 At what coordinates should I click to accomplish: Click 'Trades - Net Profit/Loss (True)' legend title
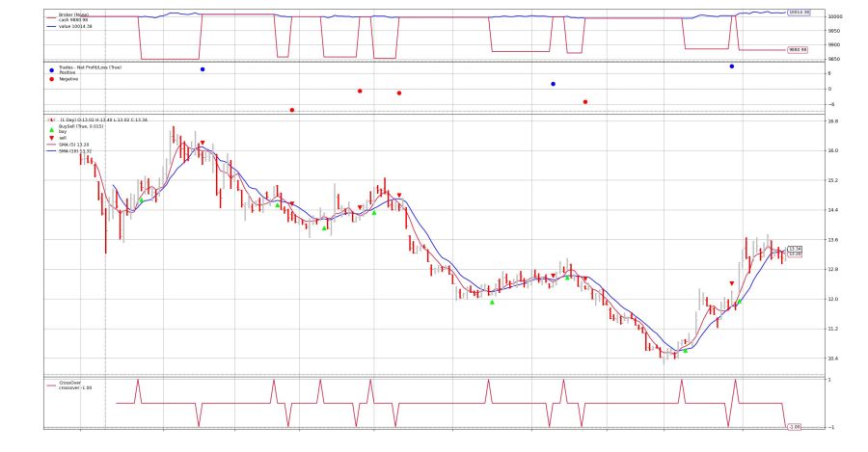90,67
